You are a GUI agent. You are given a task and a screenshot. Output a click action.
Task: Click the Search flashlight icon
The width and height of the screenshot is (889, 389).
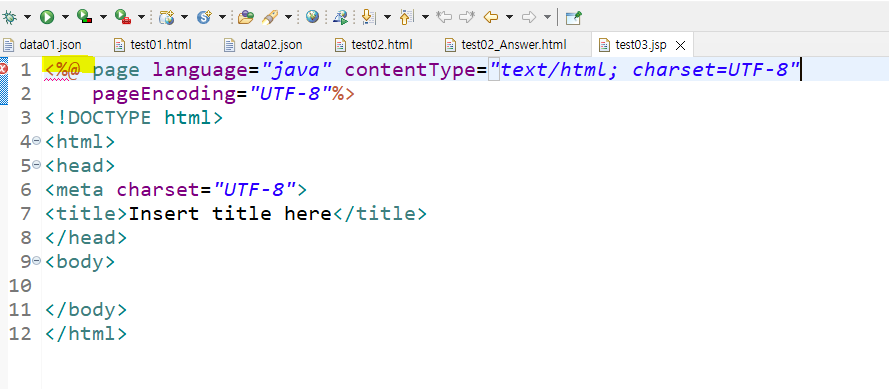pyautogui.click(x=270, y=17)
